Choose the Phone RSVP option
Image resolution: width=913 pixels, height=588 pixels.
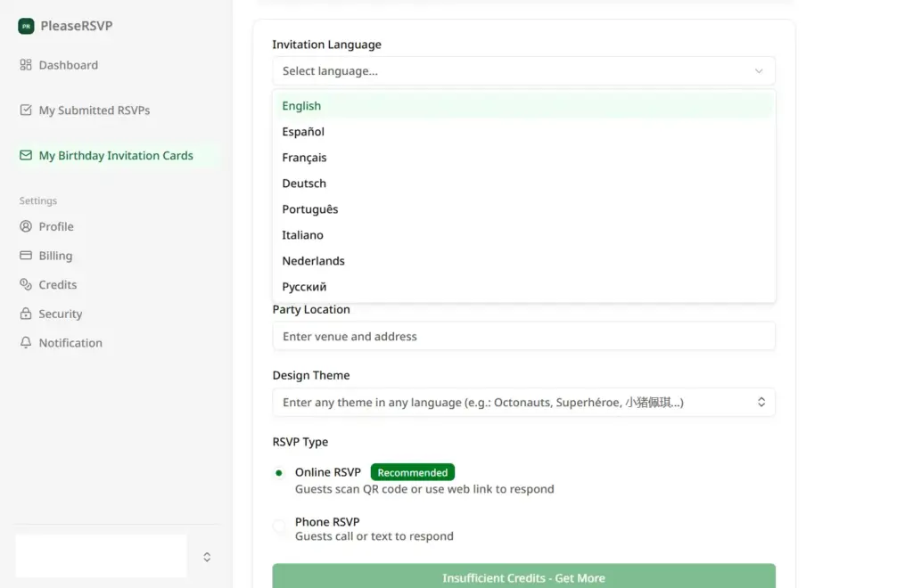click(279, 522)
